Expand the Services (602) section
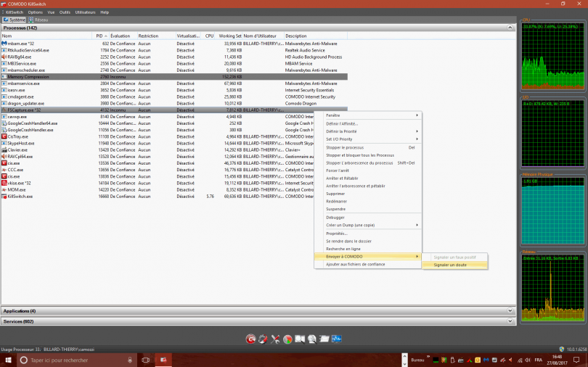Viewport: 588px width, 367px height. (510, 321)
